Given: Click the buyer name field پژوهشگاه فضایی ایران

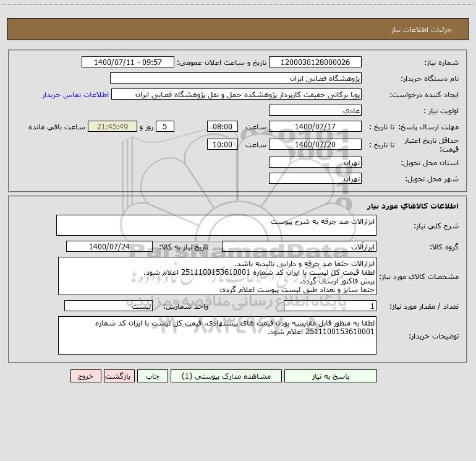Looking at the screenshot, I should coord(236,78).
